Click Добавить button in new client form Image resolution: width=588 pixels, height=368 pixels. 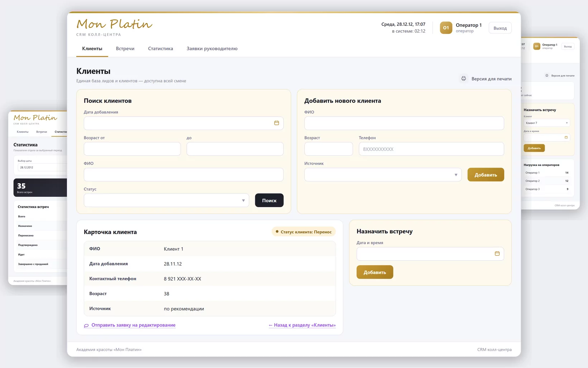pyautogui.click(x=486, y=175)
